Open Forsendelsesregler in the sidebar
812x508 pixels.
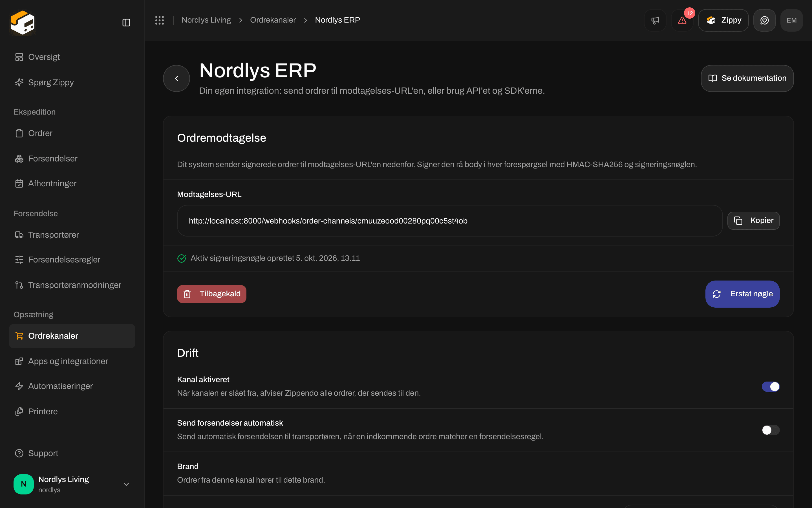tap(72, 260)
